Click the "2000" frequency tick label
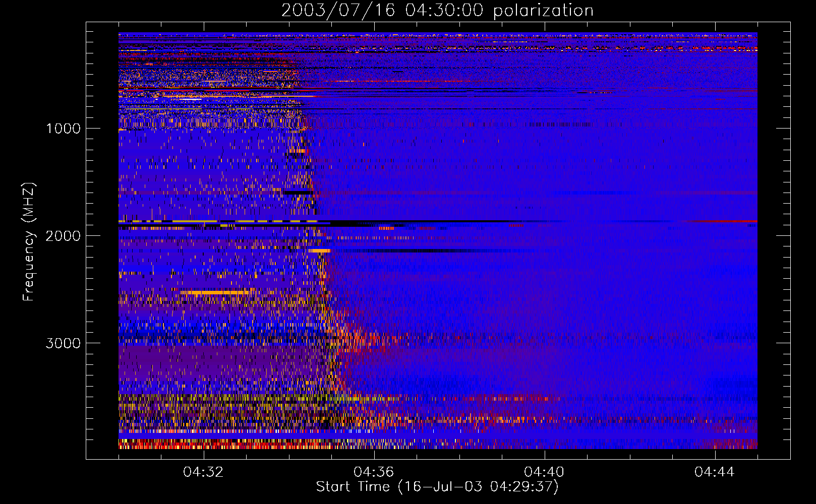Screen dimensions: 816x504 click(x=63, y=236)
